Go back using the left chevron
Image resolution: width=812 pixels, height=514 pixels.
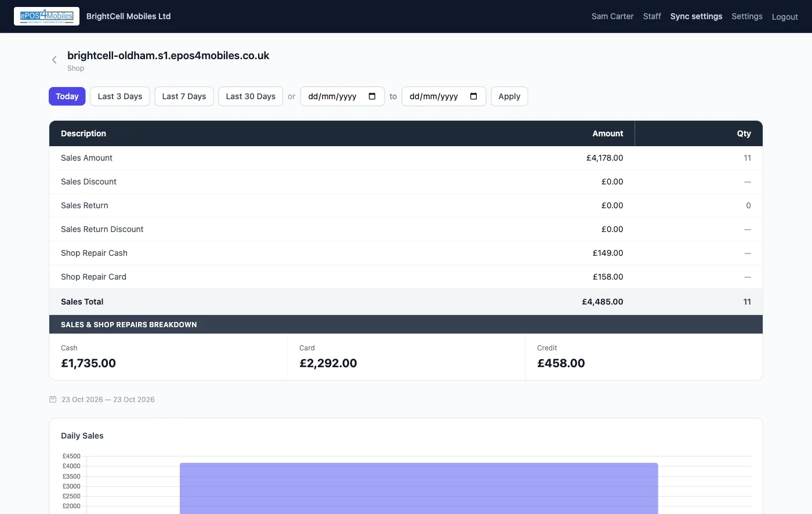point(55,60)
